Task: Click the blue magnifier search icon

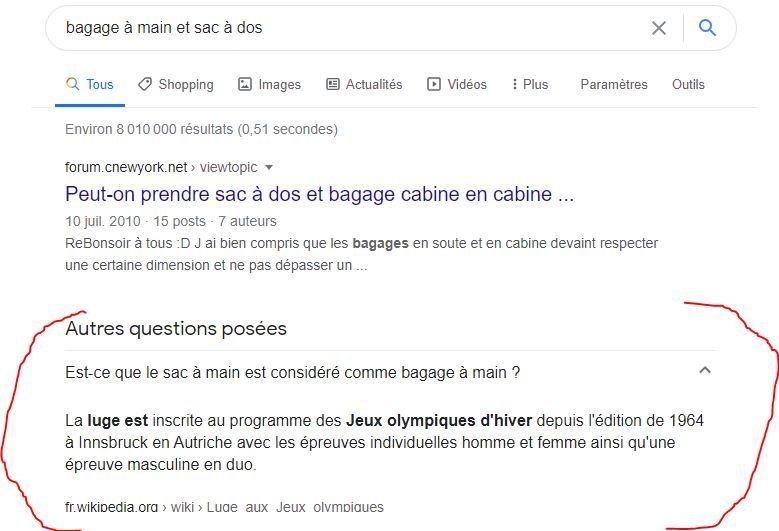Action: click(x=707, y=27)
